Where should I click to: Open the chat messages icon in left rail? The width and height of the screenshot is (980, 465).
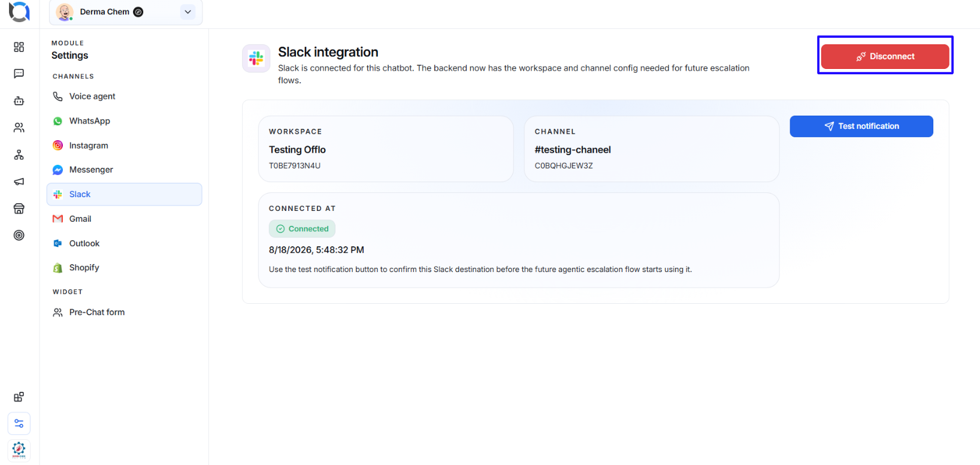[x=19, y=74]
